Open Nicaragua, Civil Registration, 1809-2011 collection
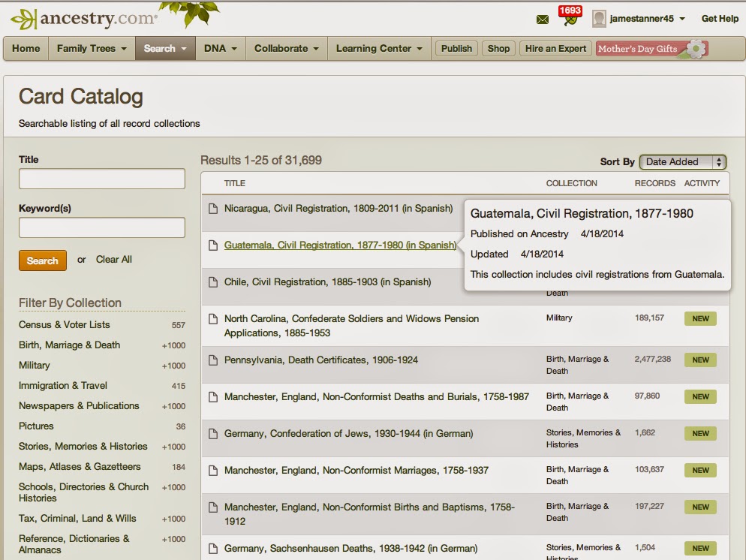 pos(338,209)
